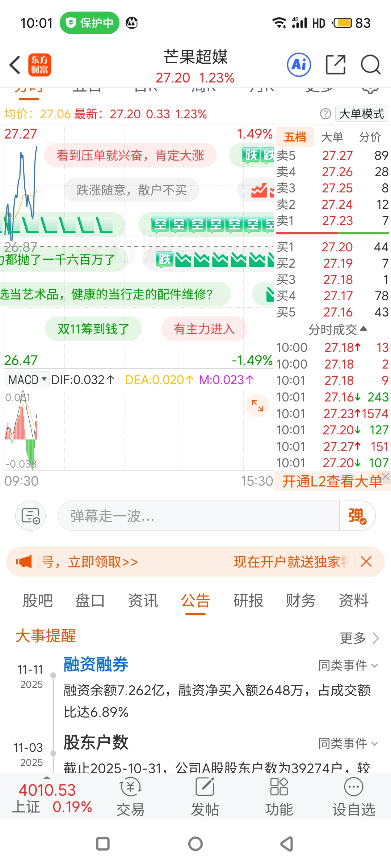Screen dimensions: 391x868
Task: Tap Android back triangle button
Action: (x=287, y=844)
